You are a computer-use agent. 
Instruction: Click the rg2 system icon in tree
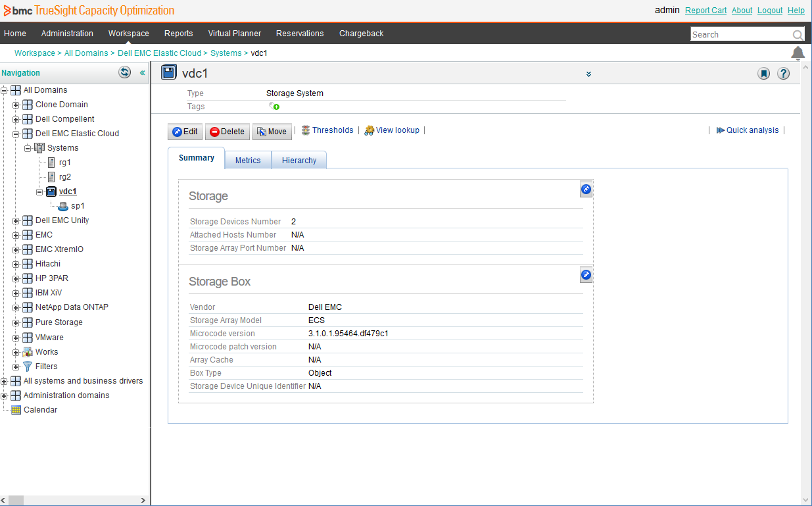click(51, 177)
